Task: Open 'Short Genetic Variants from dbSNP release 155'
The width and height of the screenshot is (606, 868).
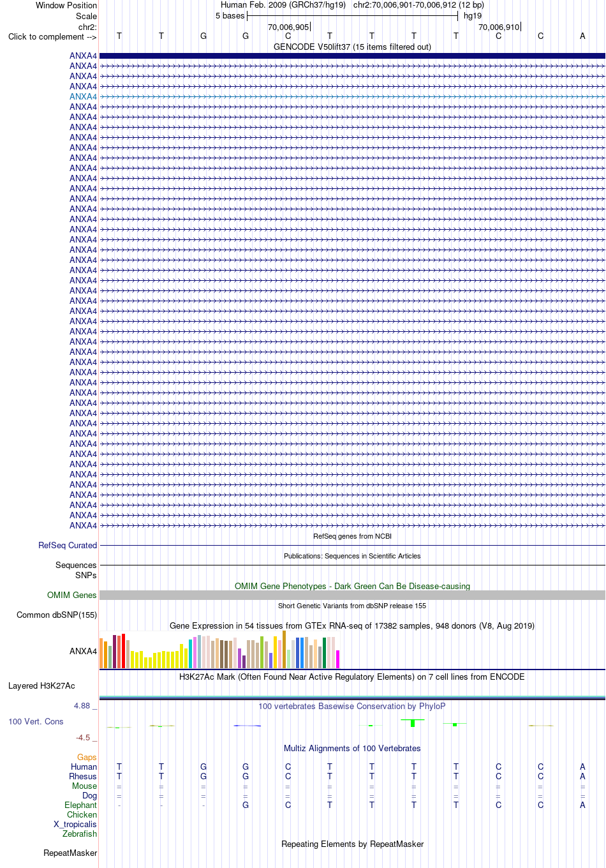Action: pos(352,606)
